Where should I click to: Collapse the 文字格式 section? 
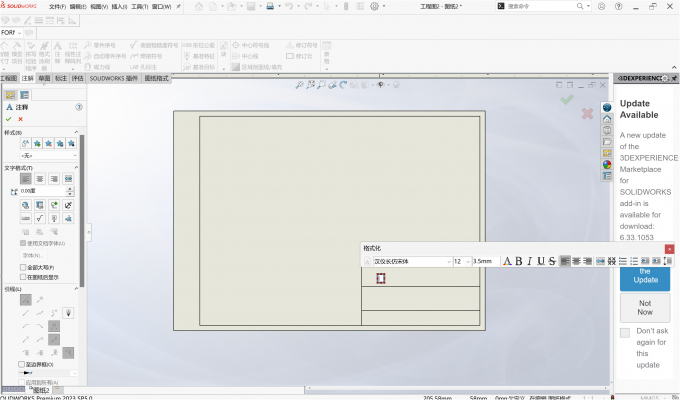point(76,167)
